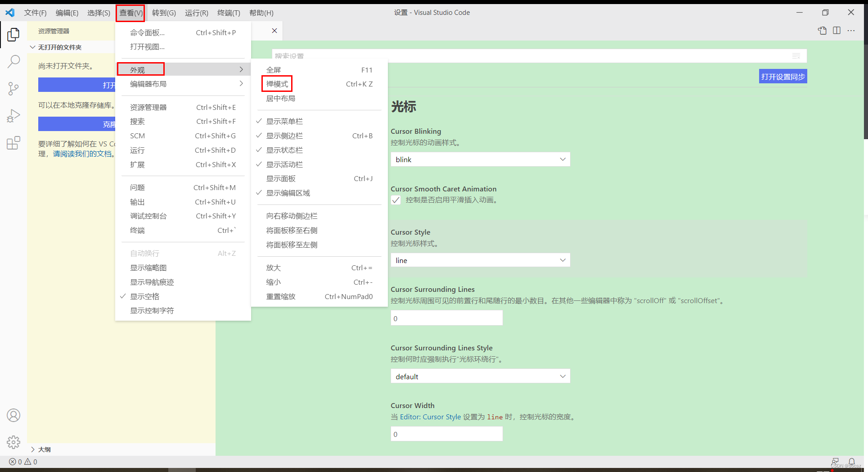Click the feedback icon in status bar
868x472 pixels.
coord(835,462)
